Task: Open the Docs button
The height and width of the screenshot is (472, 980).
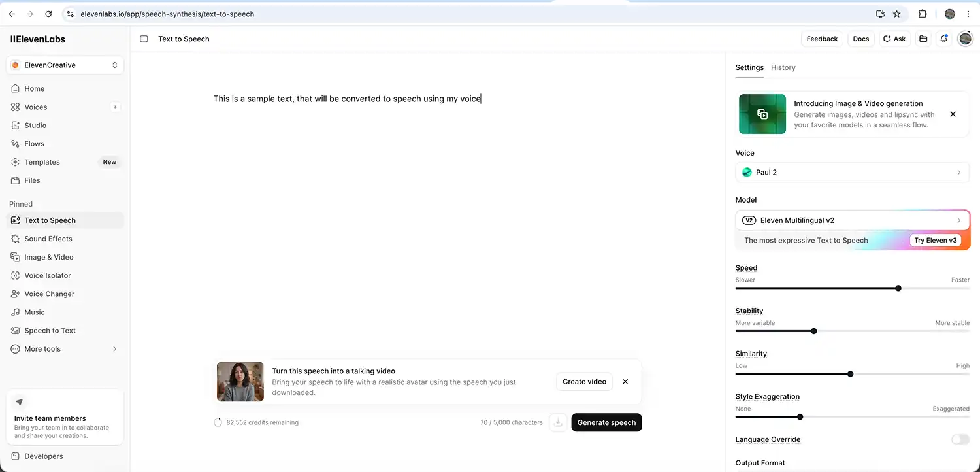Action: pyautogui.click(x=861, y=39)
